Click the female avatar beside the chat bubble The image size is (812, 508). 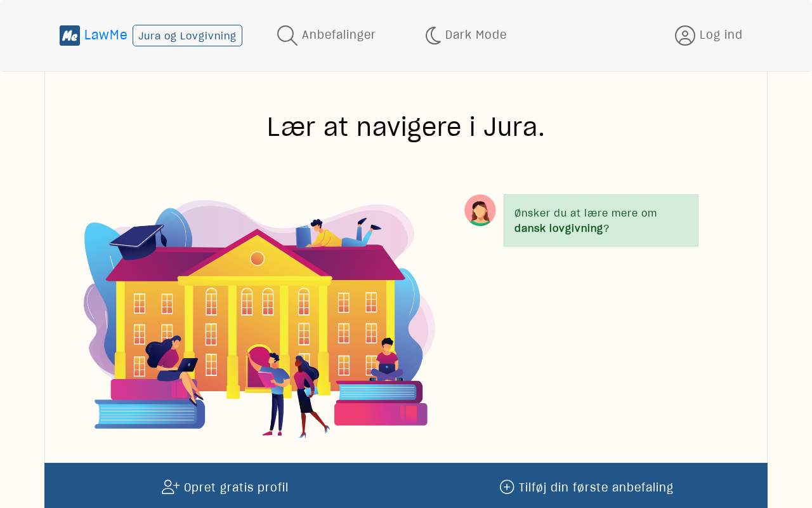[x=480, y=210]
